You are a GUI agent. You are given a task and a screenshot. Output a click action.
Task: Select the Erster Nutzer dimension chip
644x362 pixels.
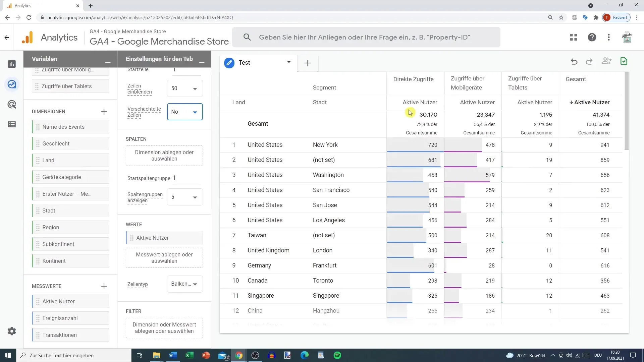tap(70, 194)
